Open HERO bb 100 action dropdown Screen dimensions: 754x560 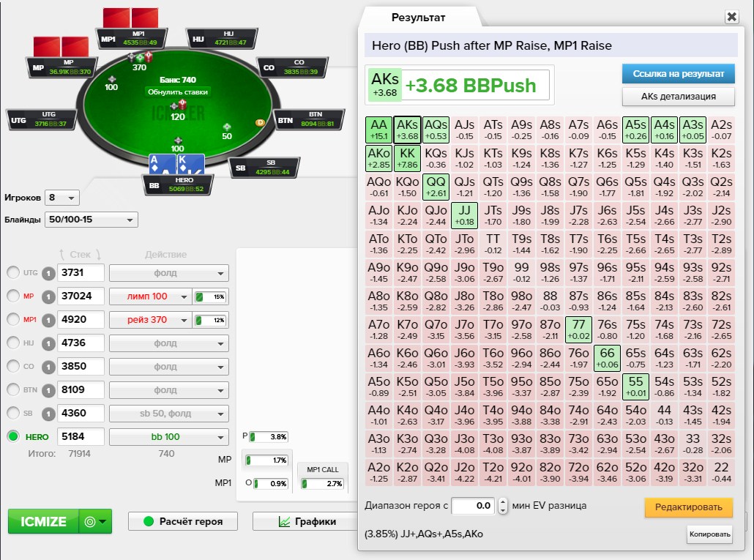click(169, 437)
